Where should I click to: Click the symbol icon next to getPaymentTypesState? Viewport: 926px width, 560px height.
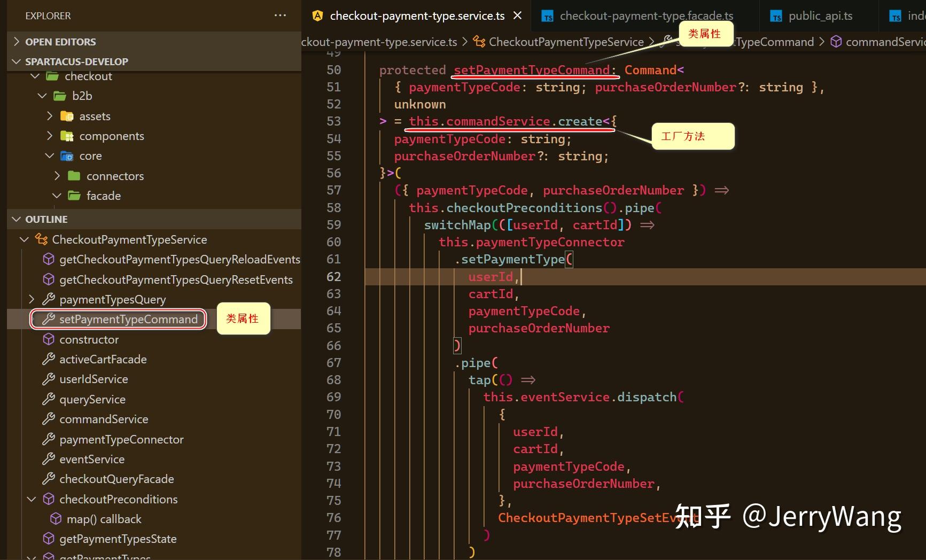point(49,539)
